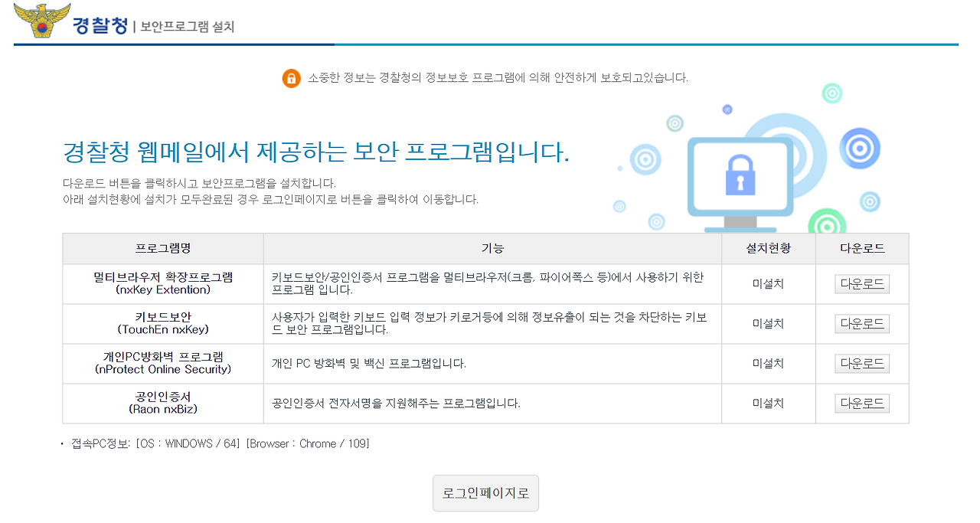Click the 로그인페이지로 login page button
The image size is (980, 523).
(x=485, y=493)
